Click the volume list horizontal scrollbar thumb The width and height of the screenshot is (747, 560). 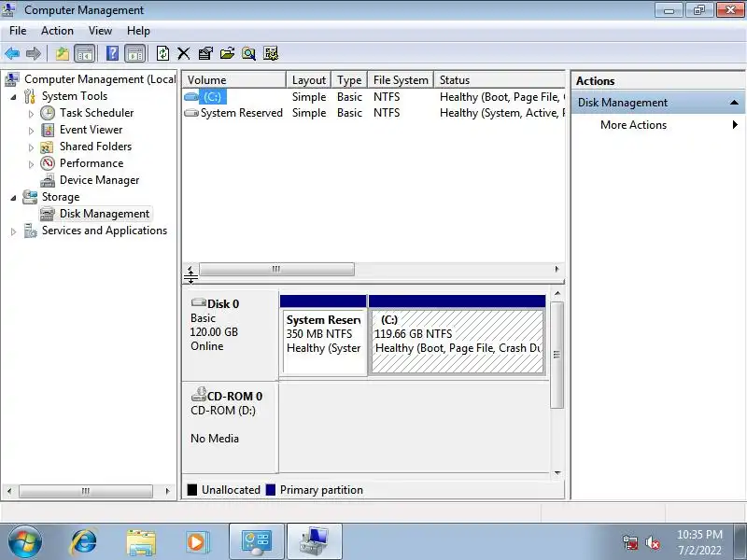[276, 269]
